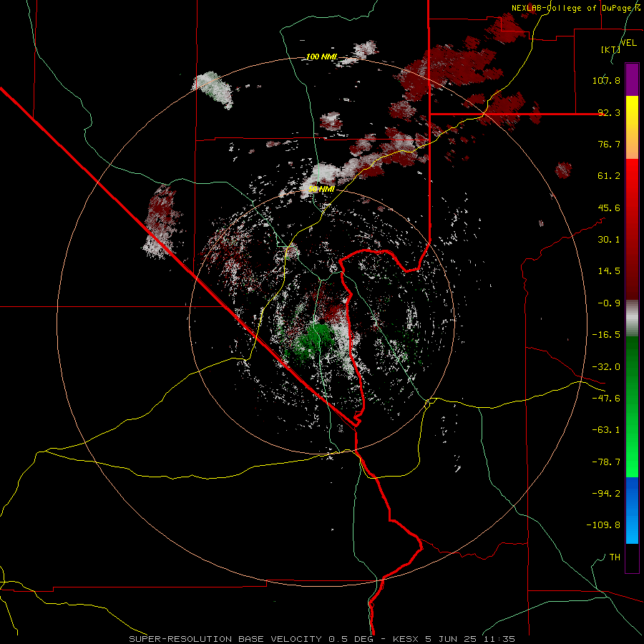Select the 30.1 scale value
Image resolution: width=644 pixels, height=644 pixels.
(x=609, y=240)
